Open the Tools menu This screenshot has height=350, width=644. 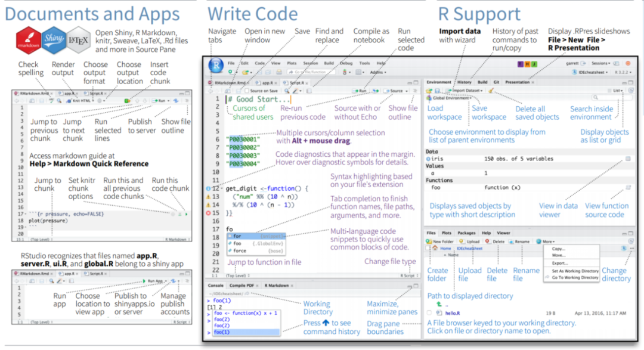pos(365,63)
